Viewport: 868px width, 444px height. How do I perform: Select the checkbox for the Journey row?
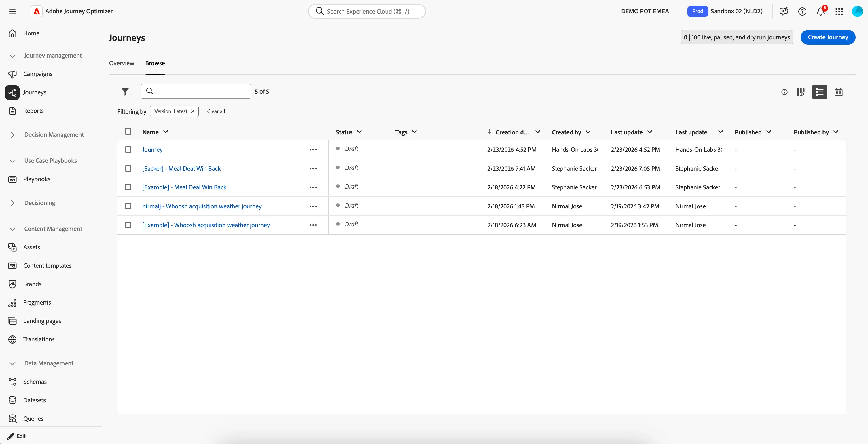pyautogui.click(x=128, y=149)
